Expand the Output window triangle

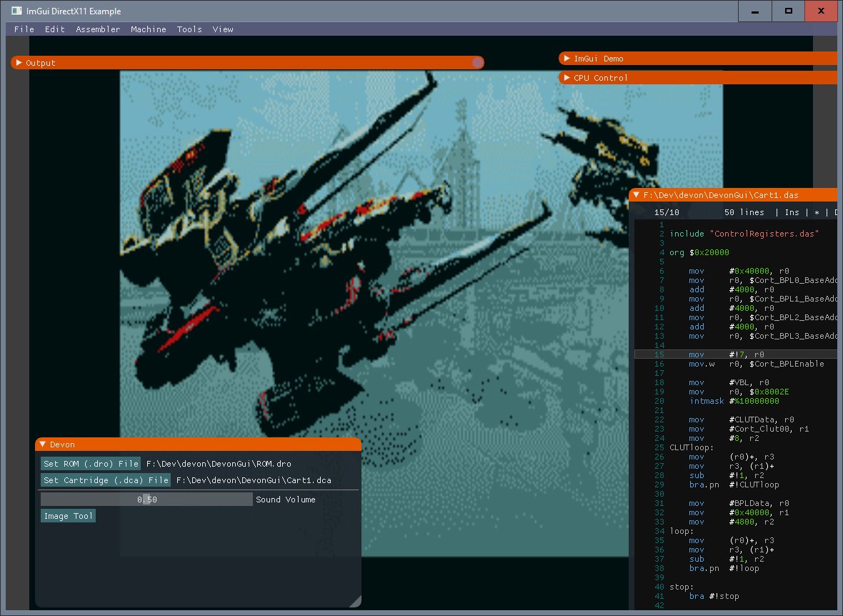pos(19,63)
